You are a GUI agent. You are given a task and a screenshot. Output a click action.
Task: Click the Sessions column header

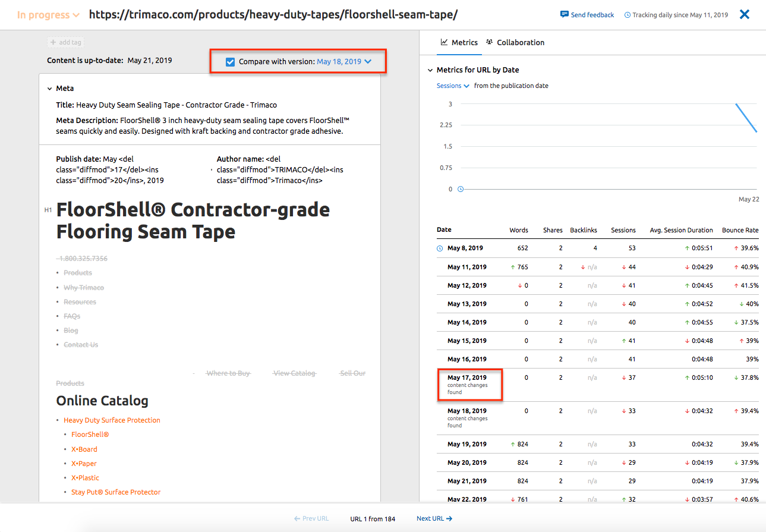coord(623,230)
